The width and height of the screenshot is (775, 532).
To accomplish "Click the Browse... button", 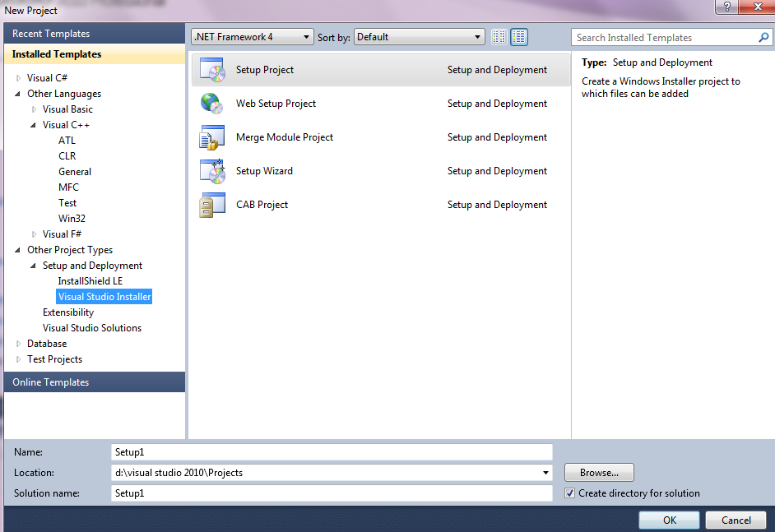I will pos(599,473).
